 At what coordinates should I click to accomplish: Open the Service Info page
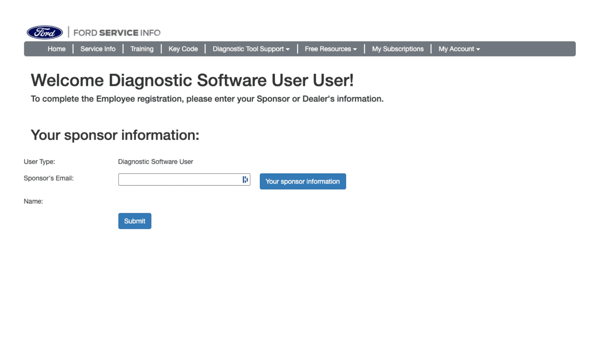click(98, 49)
